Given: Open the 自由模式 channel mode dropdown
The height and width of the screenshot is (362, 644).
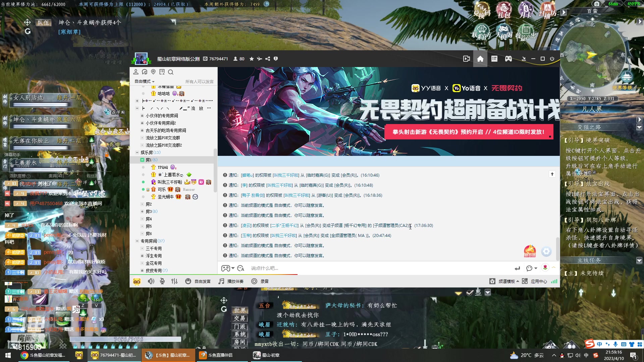Looking at the screenshot, I should click(x=145, y=81).
